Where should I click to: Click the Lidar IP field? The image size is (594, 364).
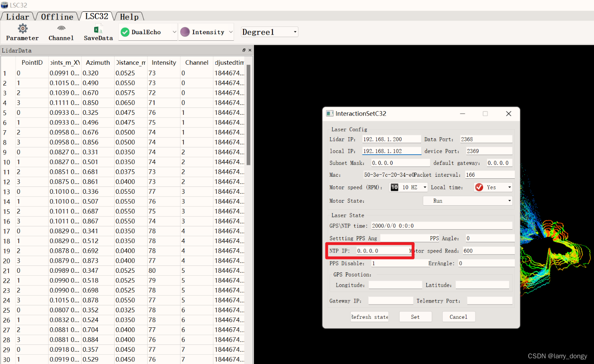coord(391,139)
